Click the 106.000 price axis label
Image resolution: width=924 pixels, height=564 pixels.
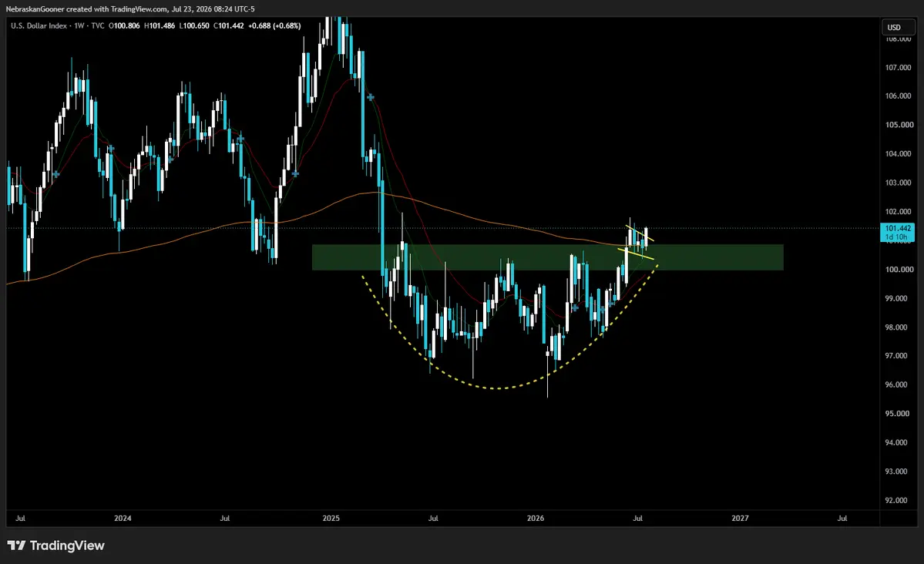tap(898, 96)
